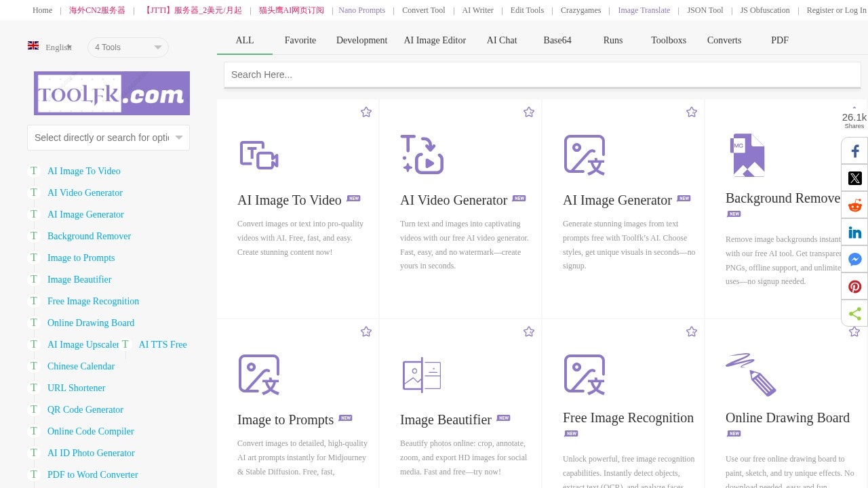
Task: Open the QR Code Generator sidebar link
Action: (x=85, y=409)
